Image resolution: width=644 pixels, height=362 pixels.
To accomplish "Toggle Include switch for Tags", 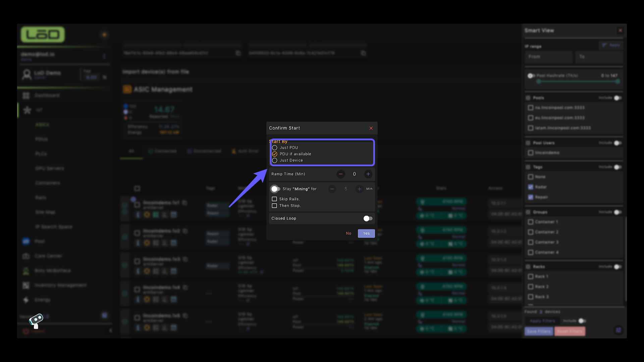I will [x=618, y=167].
